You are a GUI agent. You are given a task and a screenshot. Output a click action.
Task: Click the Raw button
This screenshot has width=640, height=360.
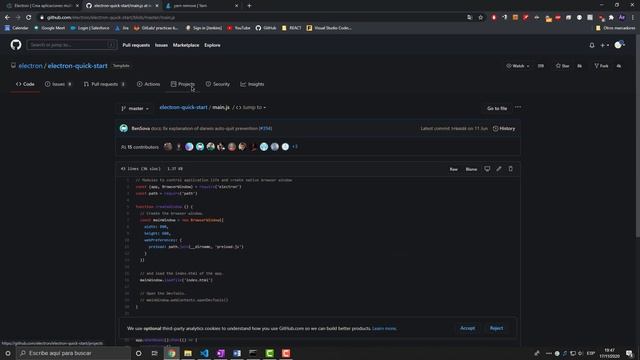point(453,169)
